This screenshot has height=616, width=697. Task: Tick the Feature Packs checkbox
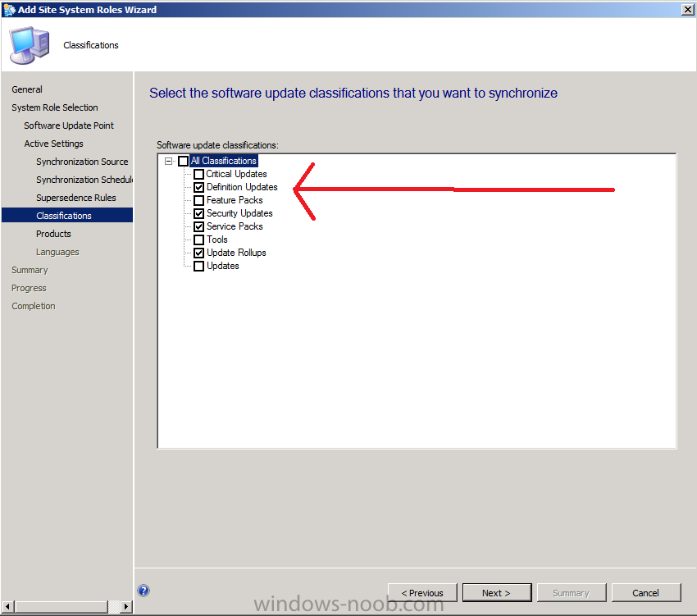pyautogui.click(x=198, y=201)
